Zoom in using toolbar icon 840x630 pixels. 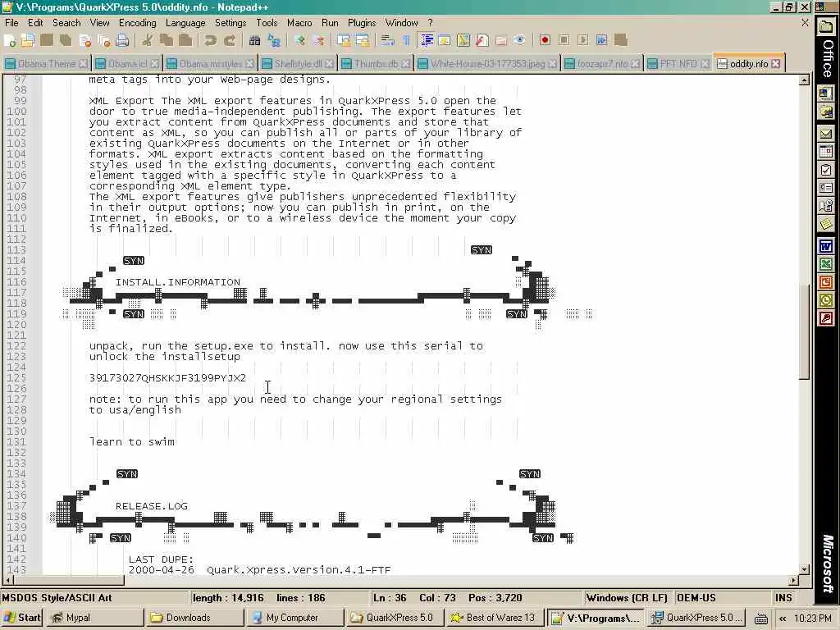pos(299,41)
